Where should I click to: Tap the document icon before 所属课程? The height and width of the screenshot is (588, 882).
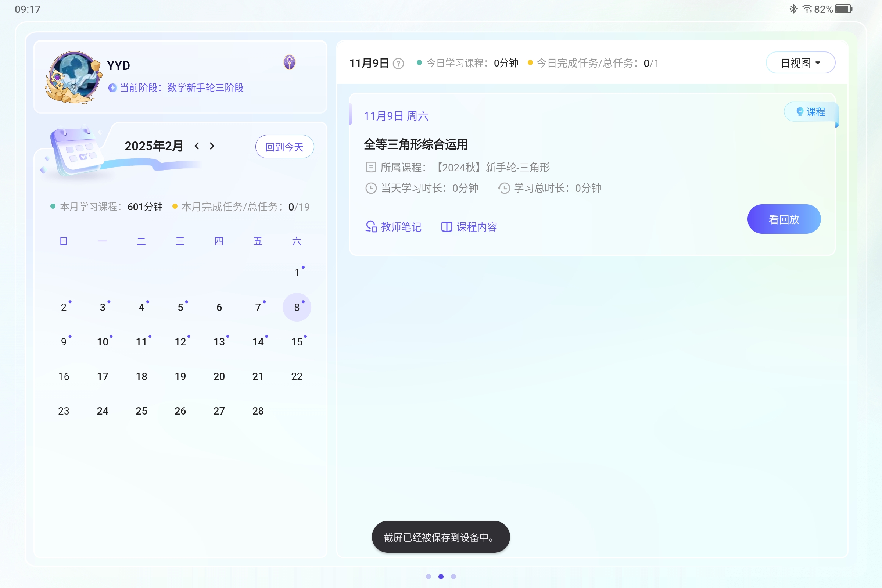tap(371, 167)
